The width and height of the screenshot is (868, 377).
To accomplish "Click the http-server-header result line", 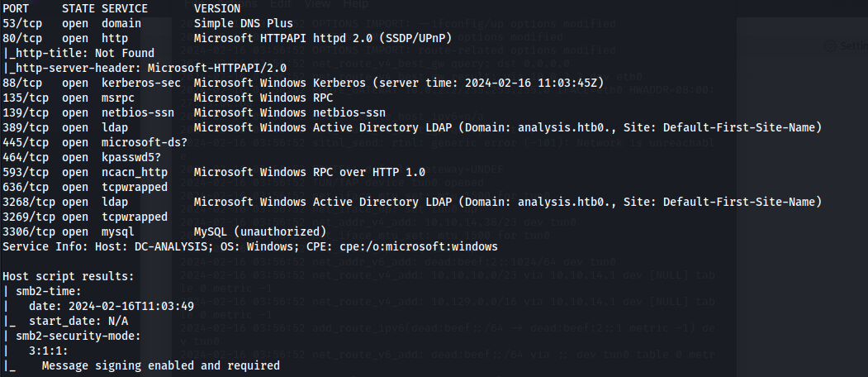I will click(x=145, y=68).
